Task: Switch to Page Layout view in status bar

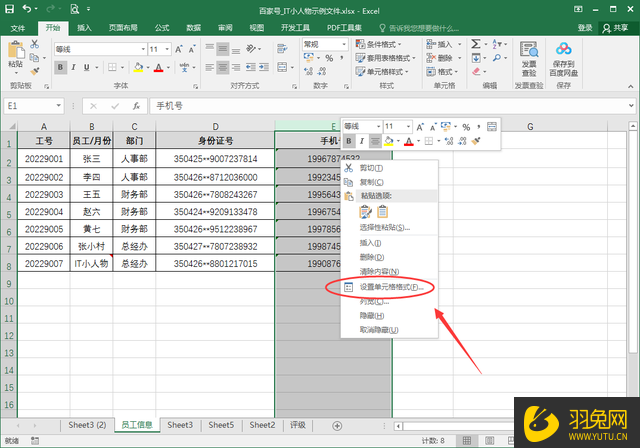Action: pyautogui.click(x=489, y=441)
